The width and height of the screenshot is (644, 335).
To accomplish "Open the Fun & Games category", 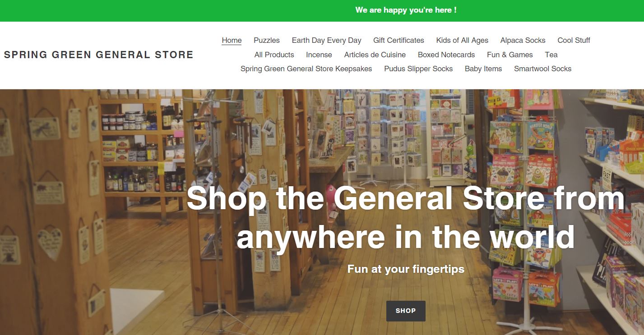I will pyautogui.click(x=510, y=55).
